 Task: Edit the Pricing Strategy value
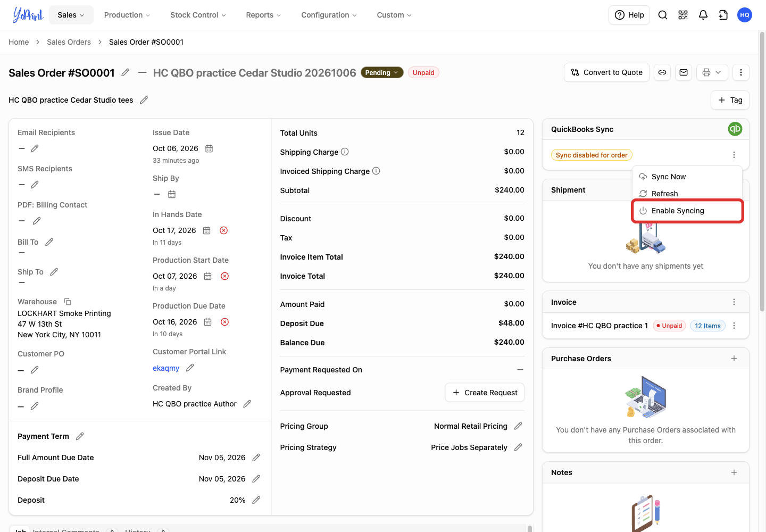pos(518,447)
